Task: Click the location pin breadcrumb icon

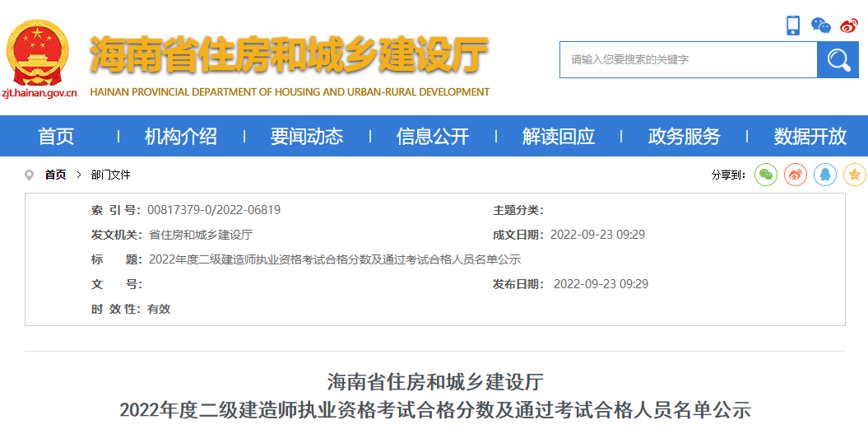Action: 30,175
